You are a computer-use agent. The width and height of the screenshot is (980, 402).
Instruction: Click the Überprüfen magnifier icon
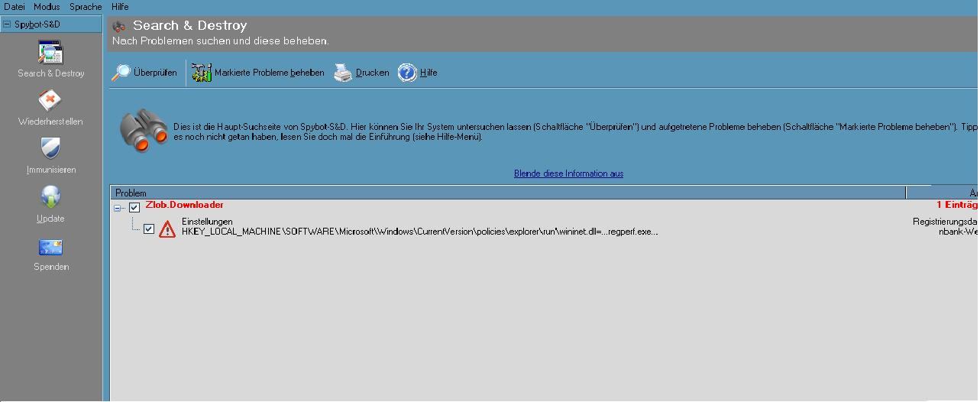121,73
